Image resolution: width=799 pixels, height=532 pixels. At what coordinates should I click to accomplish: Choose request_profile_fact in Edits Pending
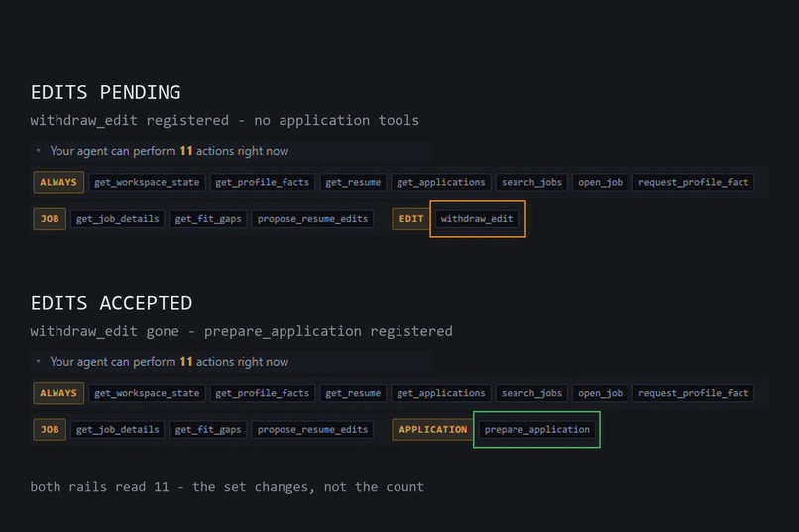(x=694, y=182)
